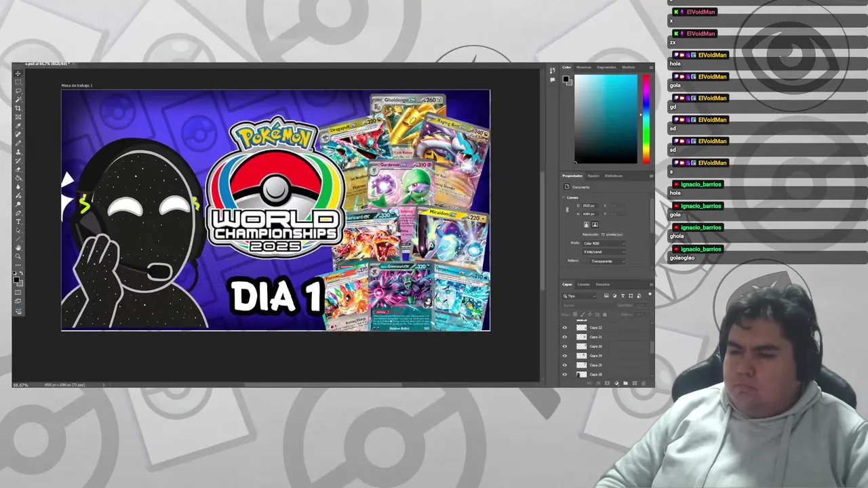Select the Blur tool
The height and width of the screenshot is (488, 868).
click(x=18, y=186)
